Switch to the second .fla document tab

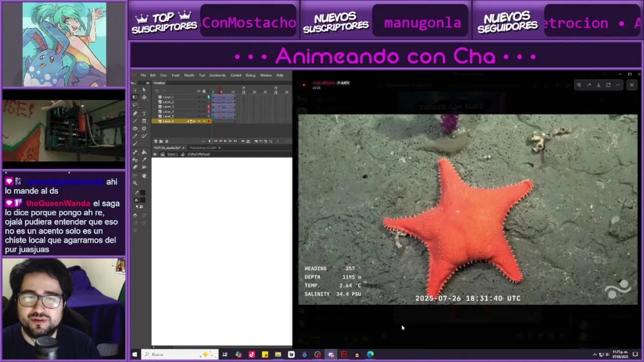203,148
